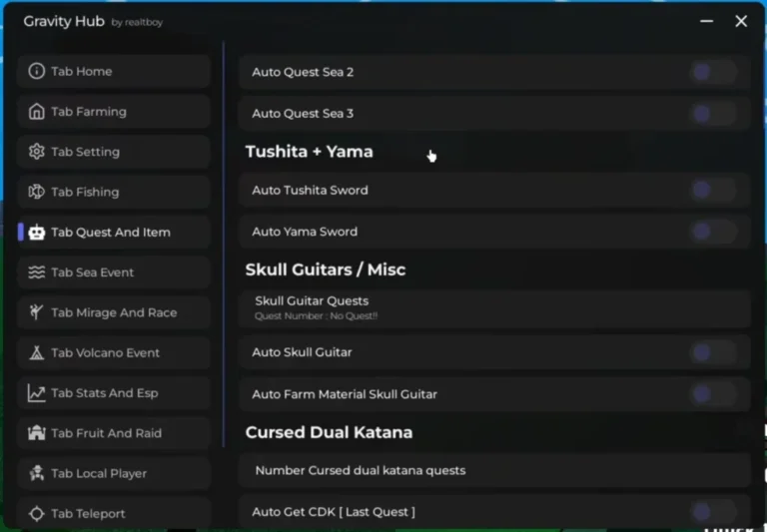Switch to the Tab Local Player tab
The image size is (767, 532).
click(x=114, y=473)
